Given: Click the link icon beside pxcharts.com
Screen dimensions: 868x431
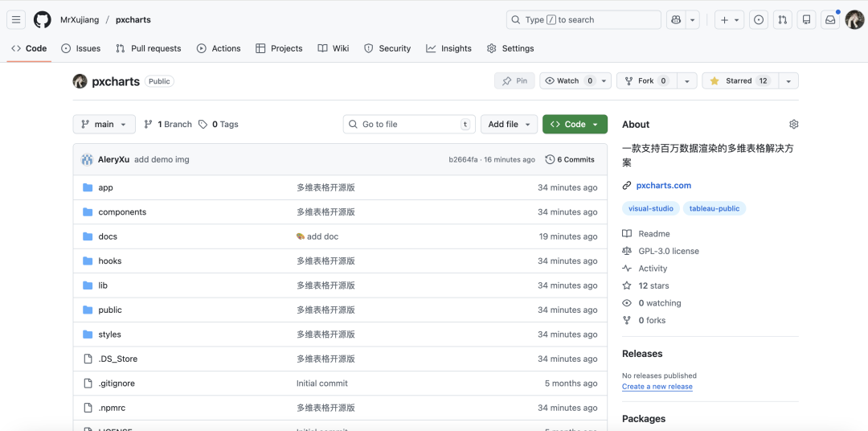Looking at the screenshot, I should pyautogui.click(x=627, y=186).
